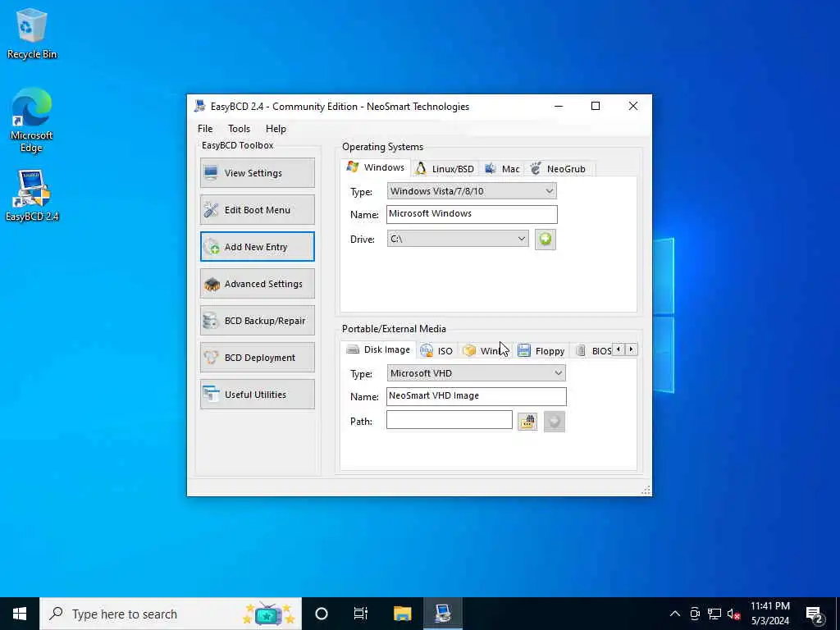Image resolution: width=840 pixels, height=630 pixels.
Task: Select the Disk Image tab
Action: coord(378,349)
